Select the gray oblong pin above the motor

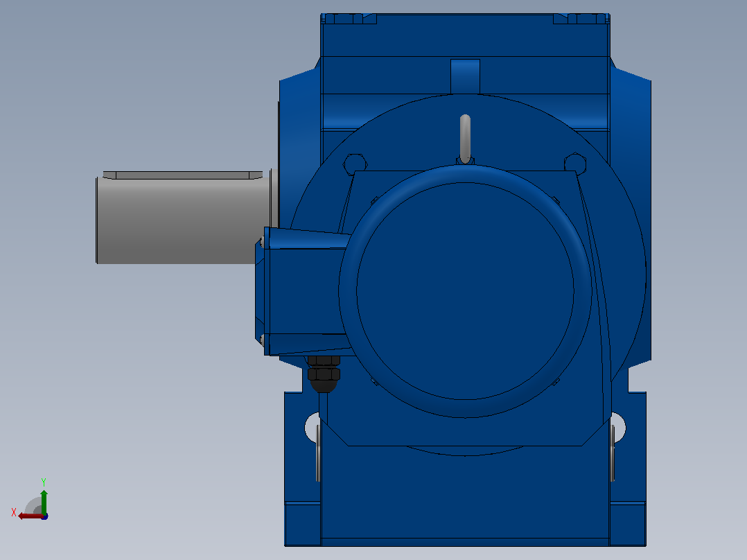465,138
